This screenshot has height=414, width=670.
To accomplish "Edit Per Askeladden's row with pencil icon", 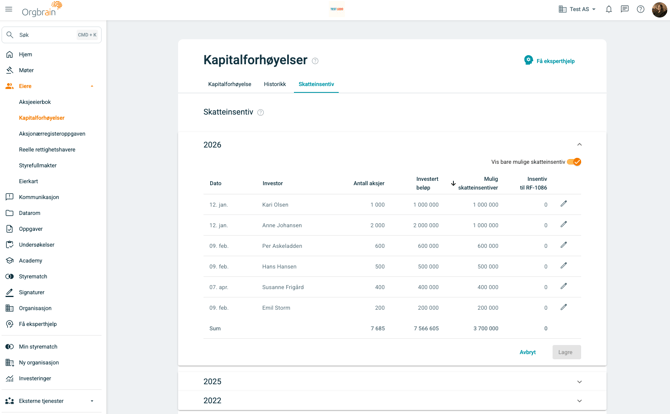I will click(x=564, y=245).
